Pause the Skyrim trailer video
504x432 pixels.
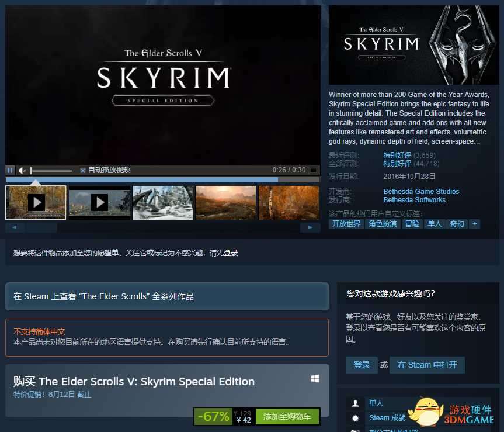point(10,170)
